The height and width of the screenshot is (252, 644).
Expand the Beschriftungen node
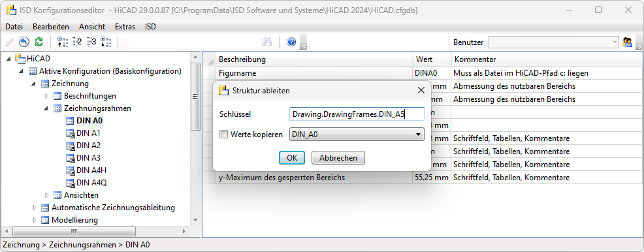(46, 96)
